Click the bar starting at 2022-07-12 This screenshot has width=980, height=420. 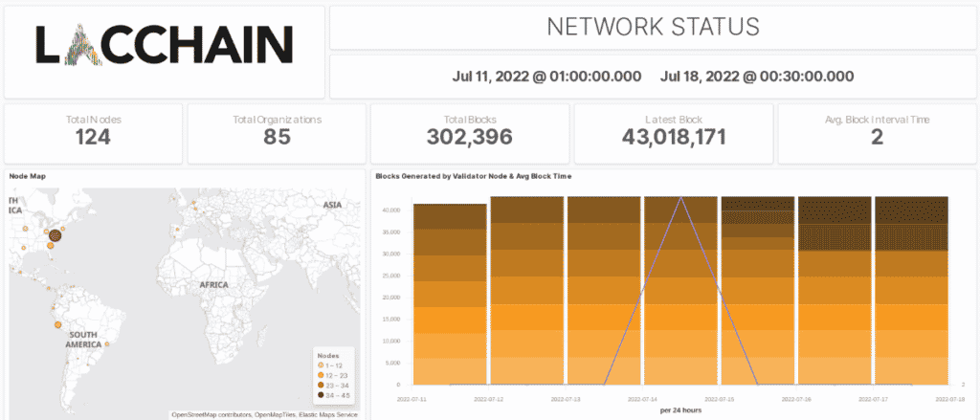(x=527, y=290)
